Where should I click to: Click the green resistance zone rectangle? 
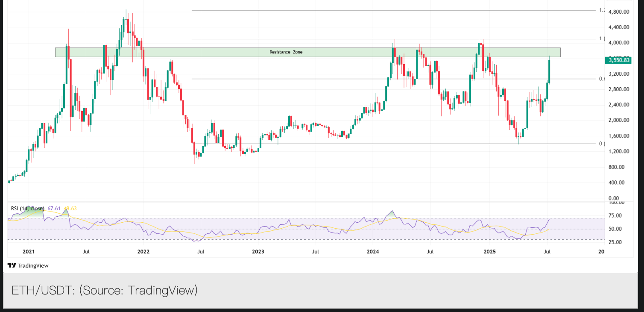click(307, 52)
